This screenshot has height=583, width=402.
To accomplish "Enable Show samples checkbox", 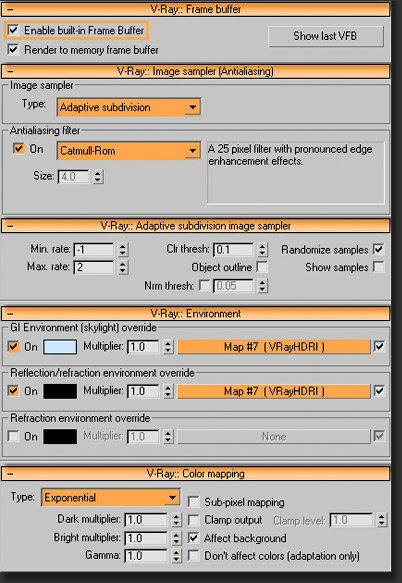I will coord(379,267).
